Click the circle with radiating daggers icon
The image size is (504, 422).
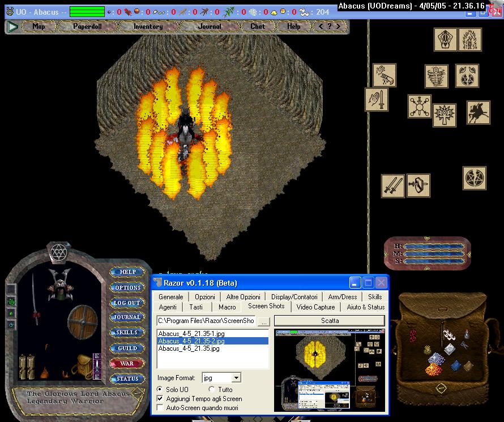[420, 106]
